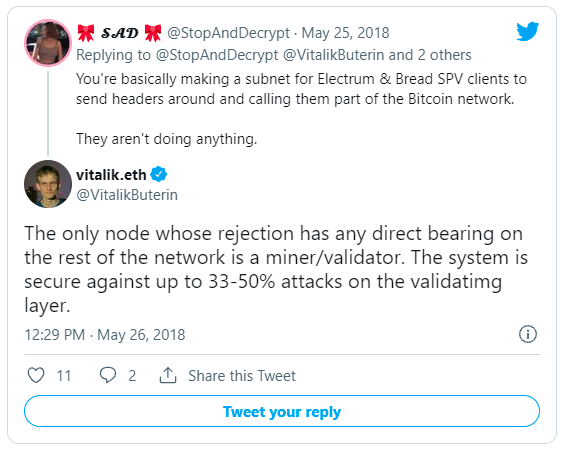Viewport: 562px width, 449px height.
Task: Open StopAndDecrypt's profile picture
Action: (x=48, y=43)
